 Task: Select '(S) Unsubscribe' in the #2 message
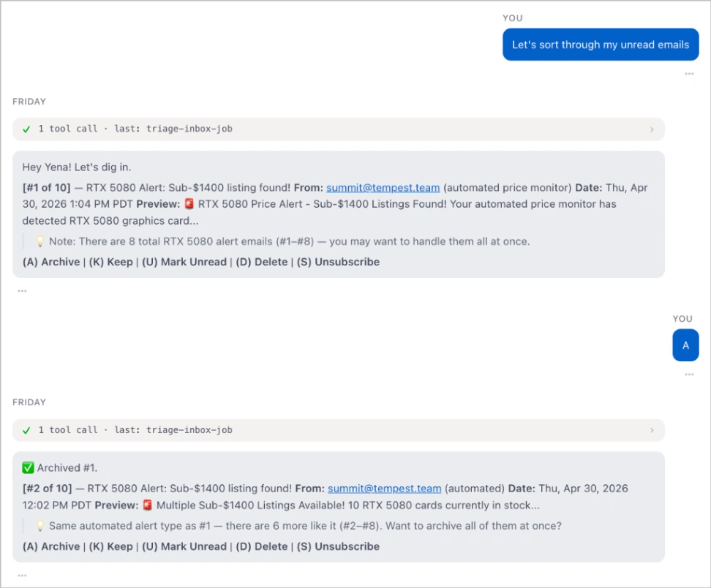(x=338, y=547)
